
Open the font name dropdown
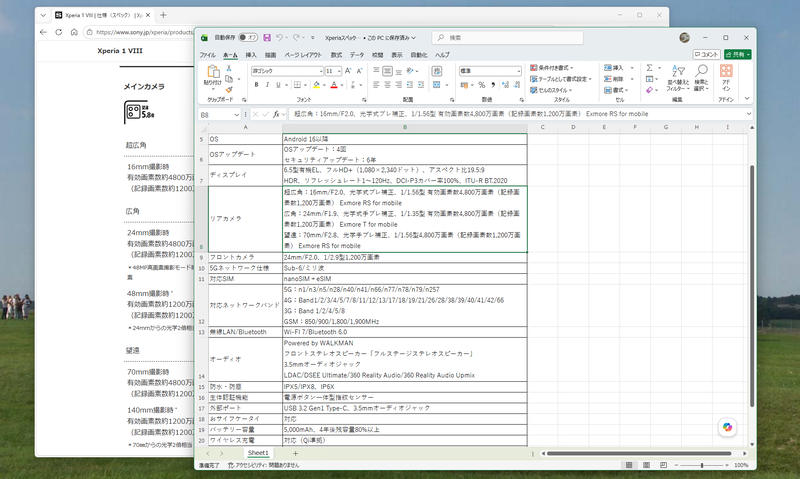pos(321,71)
